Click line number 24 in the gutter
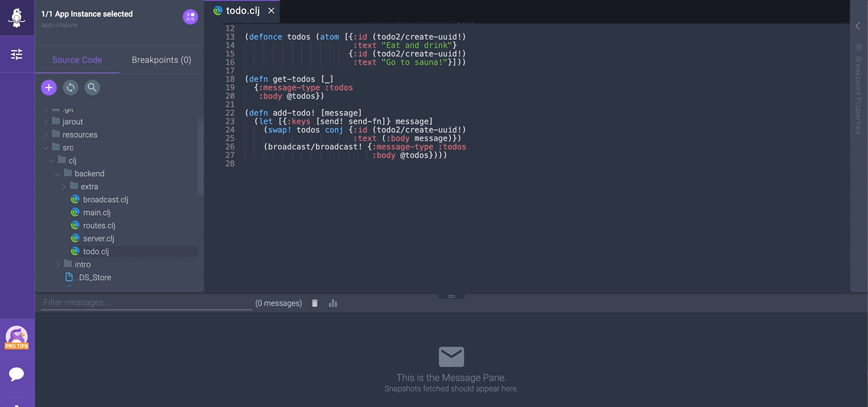The image size is (868, 407). click(x=230, y=130)
